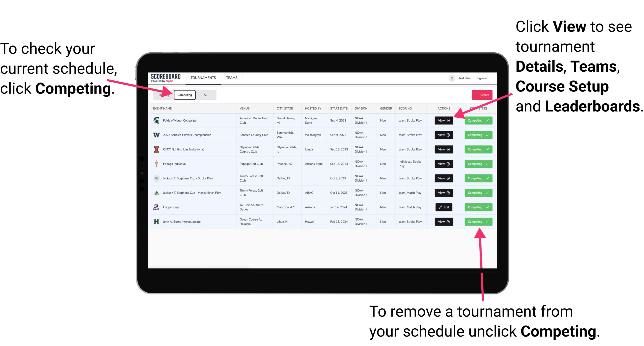Viewport: 644px width, 346px height.
Task: Click the plus Create button
Action: click(x=481, y=95)
